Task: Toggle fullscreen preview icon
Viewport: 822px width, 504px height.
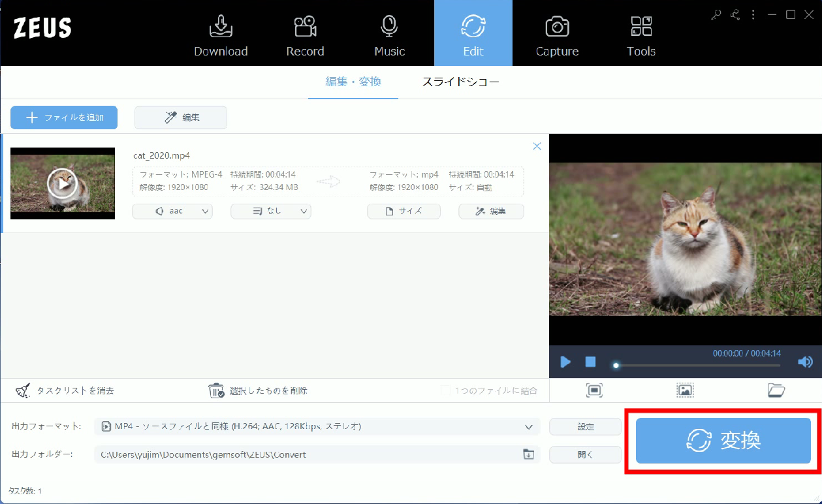Action: pos(594,390)
